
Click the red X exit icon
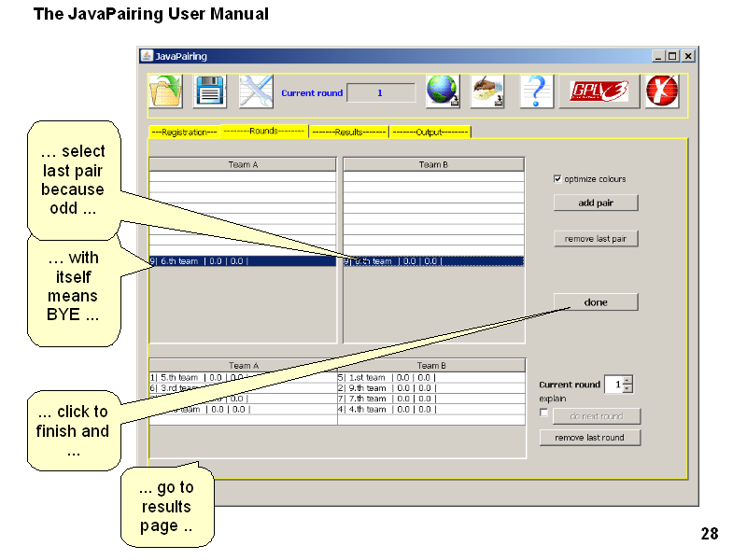[662, 92]
